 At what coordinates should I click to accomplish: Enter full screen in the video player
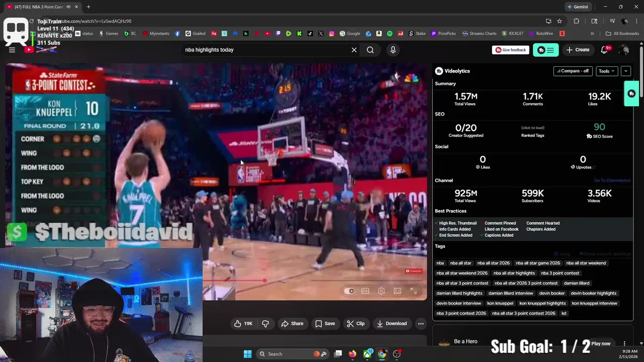tap(414, 291)
